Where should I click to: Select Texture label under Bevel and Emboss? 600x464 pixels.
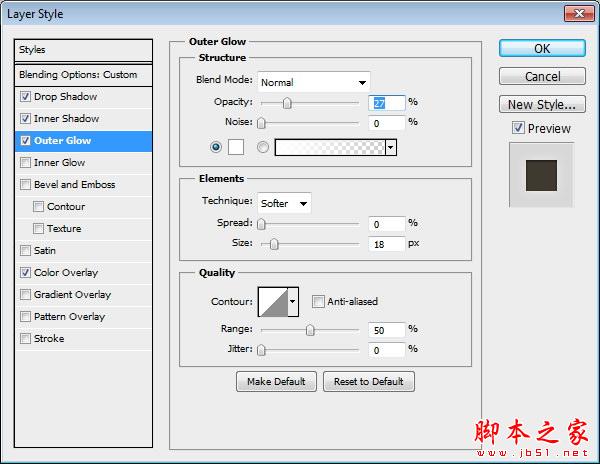[64, 229]
